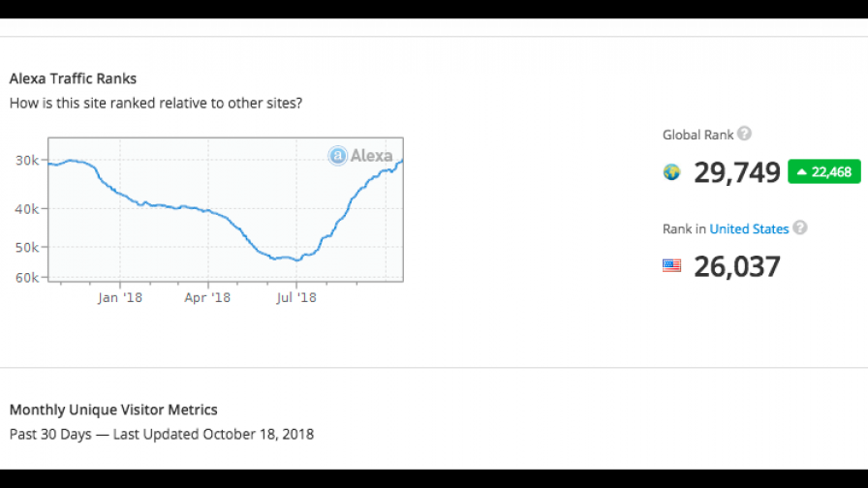The image size is (868, 488).
Task: Click the 30k label on rank axis
Action: 28,161
